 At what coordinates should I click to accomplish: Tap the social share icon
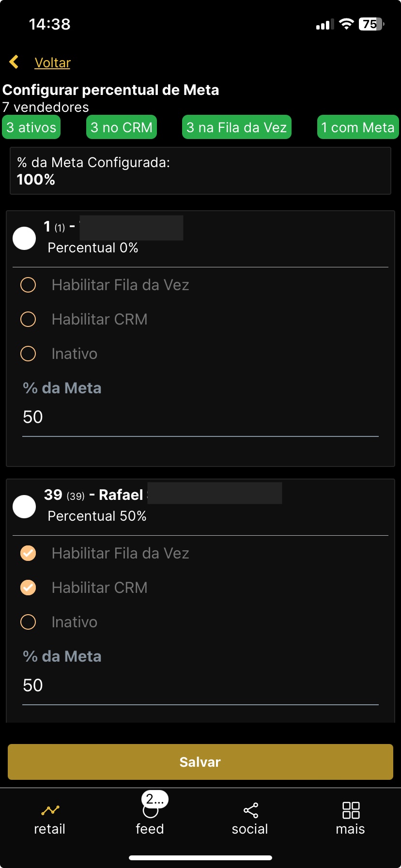(x=250, y=810)
